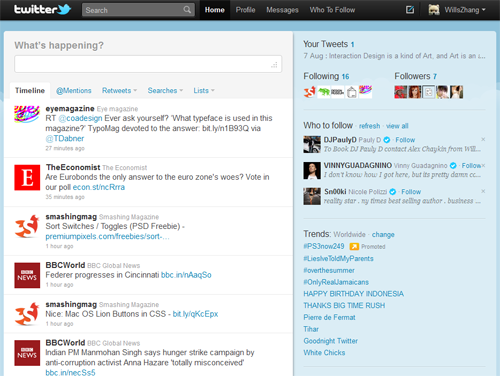The height and width of the screenshot is (376, 500).
Task: Open @TDabner mention link
Action: click(x=65, y=139)
